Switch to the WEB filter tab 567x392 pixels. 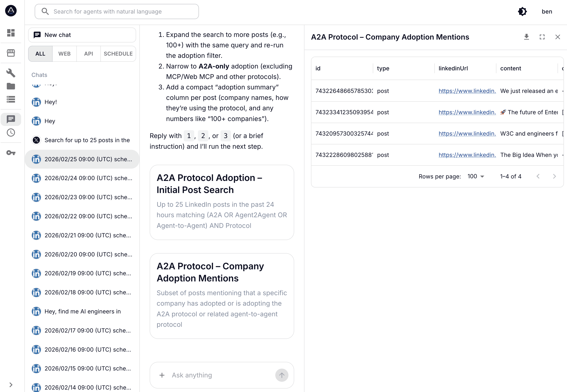pyautogui.click(x=64, y=54)
